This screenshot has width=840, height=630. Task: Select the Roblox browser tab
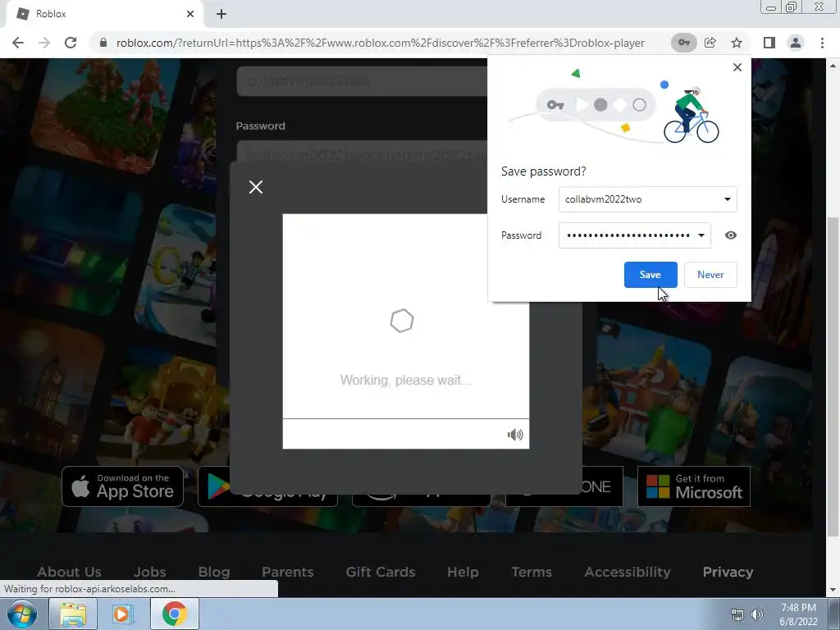tap(104, 14)
